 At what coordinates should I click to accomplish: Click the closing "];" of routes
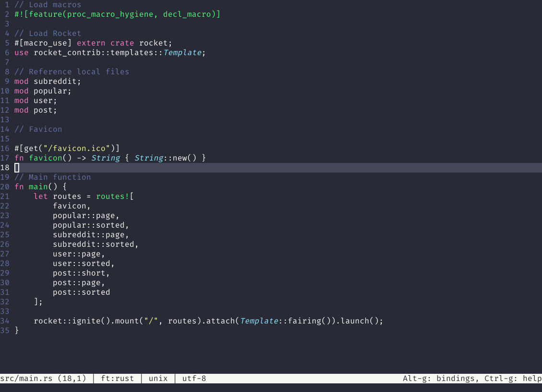click(x=38, y=302)
